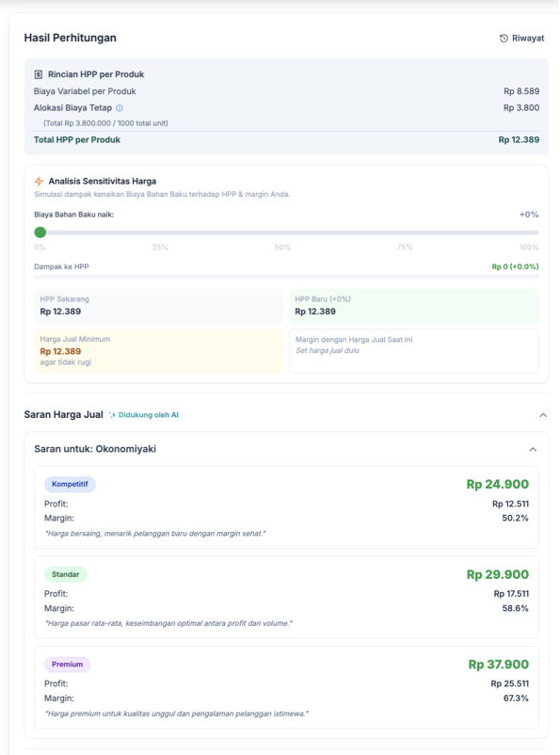Click Margin dengan Harga Jual Saat Ini box
560x755 pixels.
pyautogui.click(x=414, y=351)
